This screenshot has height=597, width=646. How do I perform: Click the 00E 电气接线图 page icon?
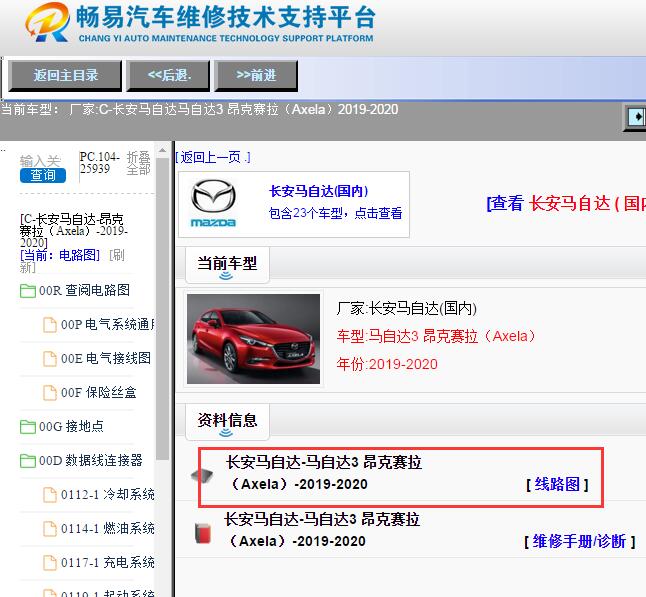[x=50, y=359]
